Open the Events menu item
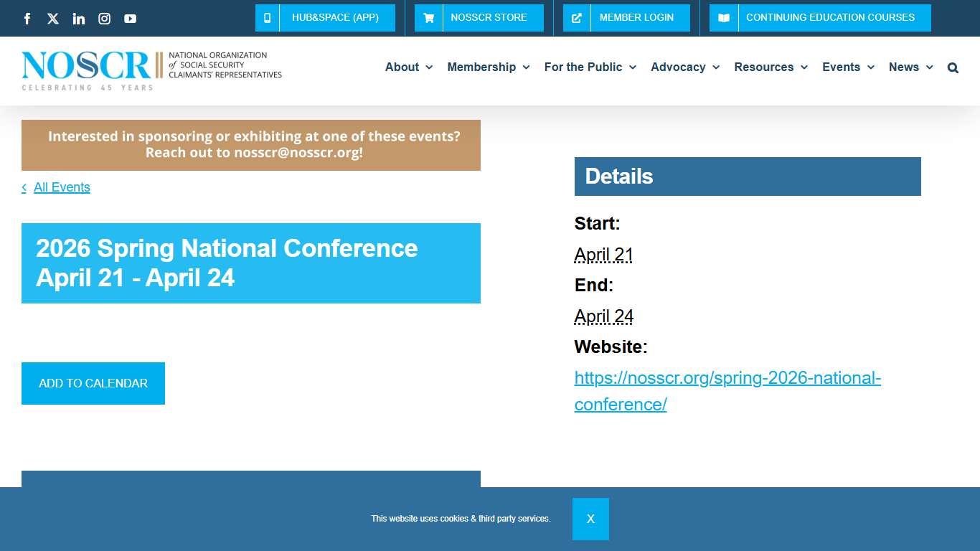This screenshot has width=980, height=551. [847, 67]
